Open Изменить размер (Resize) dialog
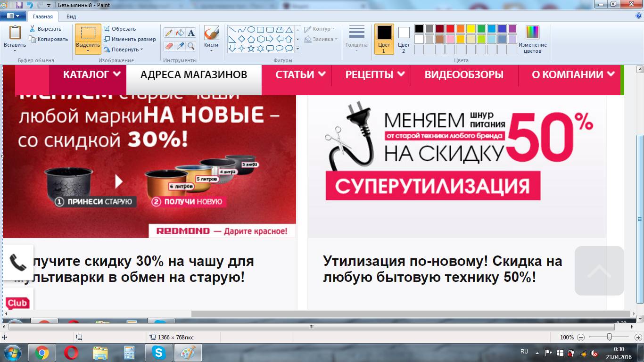Screen dimensions: 644x362 (130, 39)
